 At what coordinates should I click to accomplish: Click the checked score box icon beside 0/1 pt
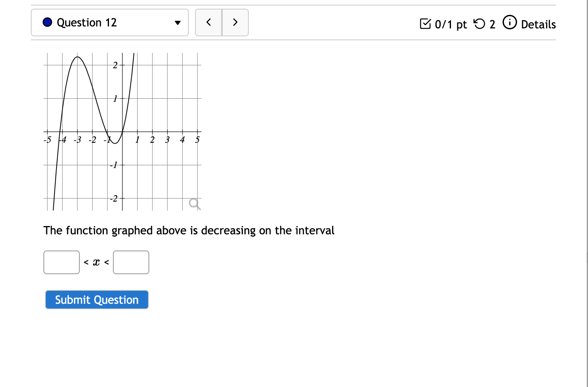426,24
